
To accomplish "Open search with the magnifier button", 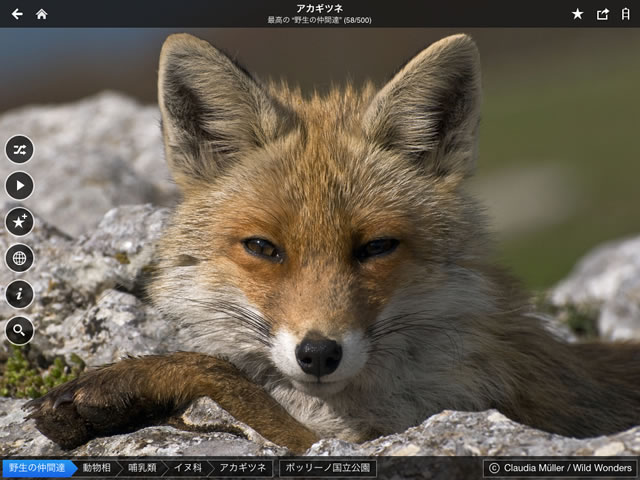I will [20, 330].
